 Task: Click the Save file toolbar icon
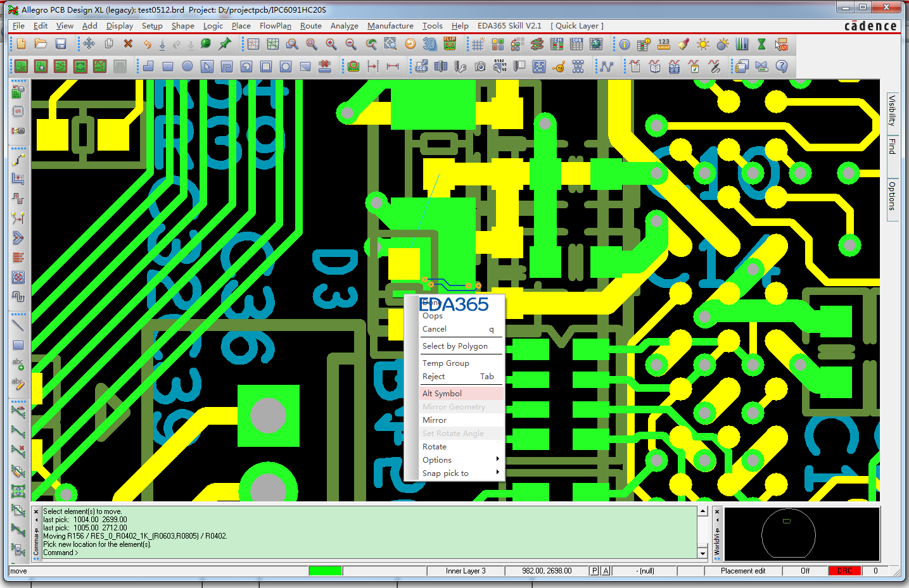(x=61, y=44)
